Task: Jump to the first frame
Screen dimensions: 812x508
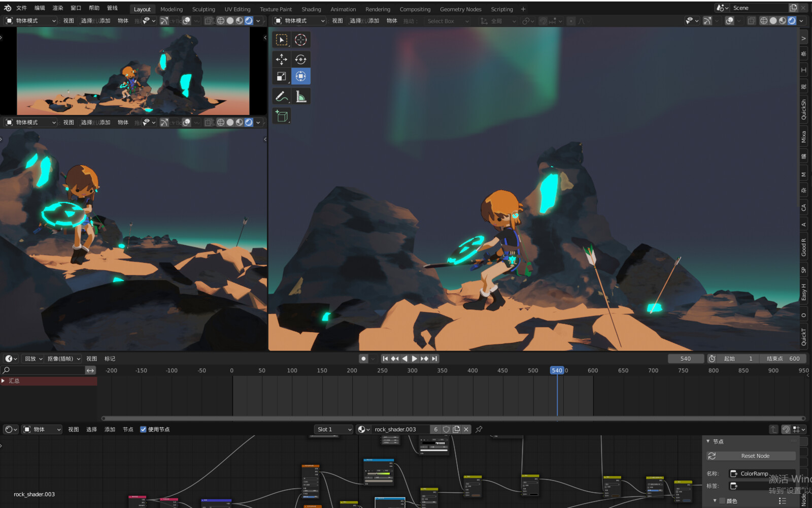Action: pyautogui.click(x=385, y=359)
